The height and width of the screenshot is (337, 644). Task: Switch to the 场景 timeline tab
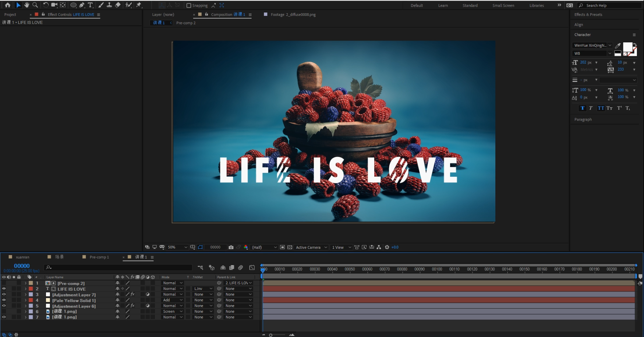[59, 257]
